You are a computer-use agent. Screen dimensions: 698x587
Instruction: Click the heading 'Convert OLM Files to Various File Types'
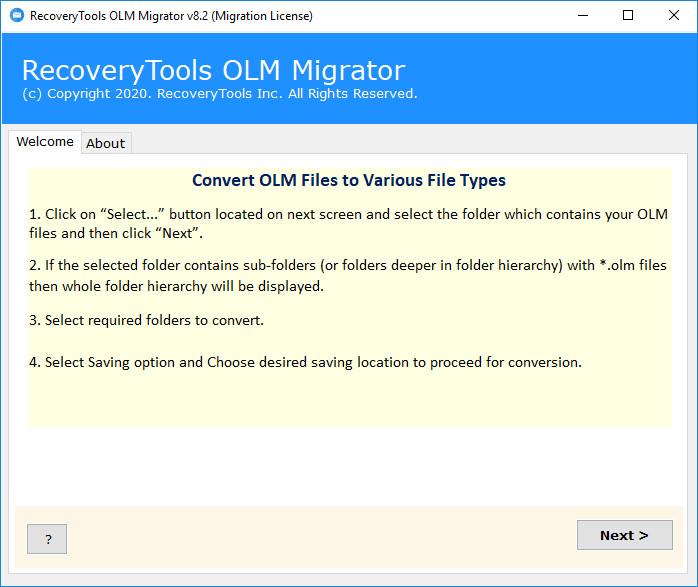coord(349,180)
